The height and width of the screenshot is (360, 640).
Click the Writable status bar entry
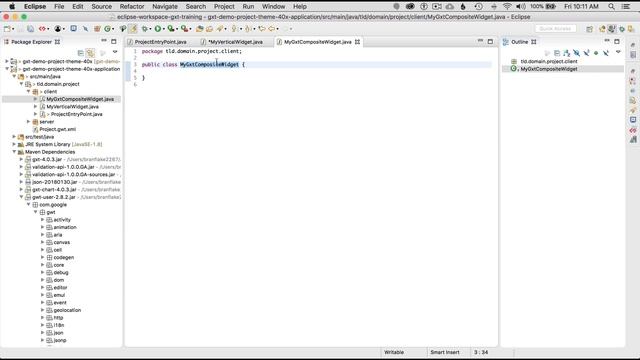point(394,352)
